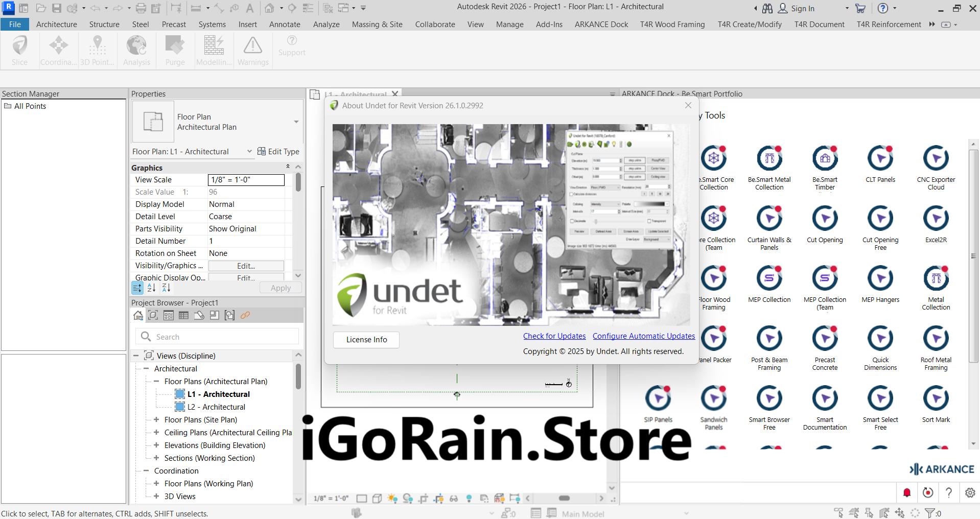Open the Floor Plan type selector dropdown

(296, 122)
